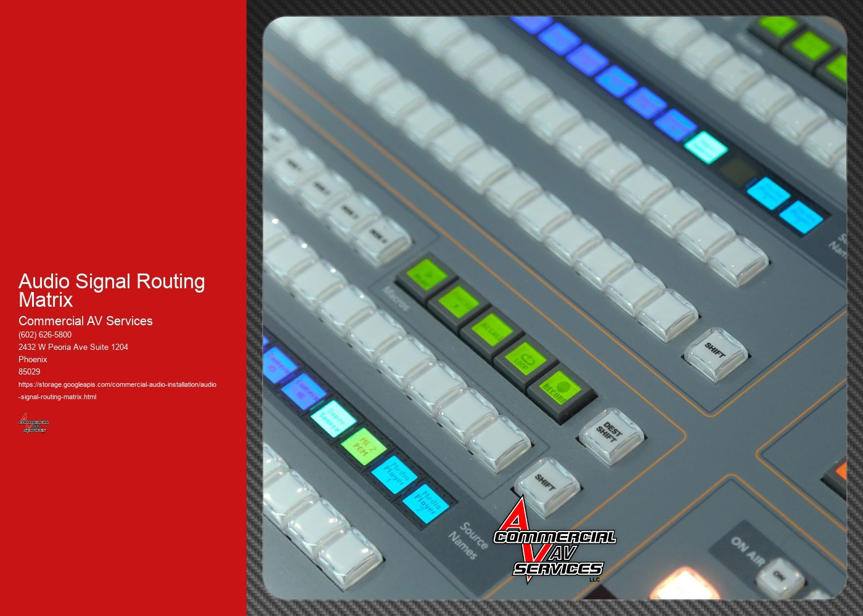Click the address 2432 W Peoria Ave Suite 1204
This screenshot has height=616, width=863.
(73, 347)
